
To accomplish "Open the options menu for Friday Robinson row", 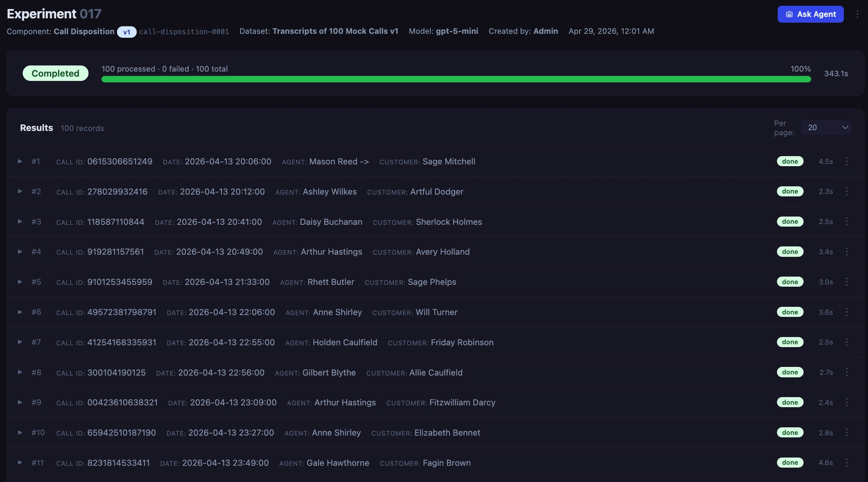I will (x=847, y=342).
